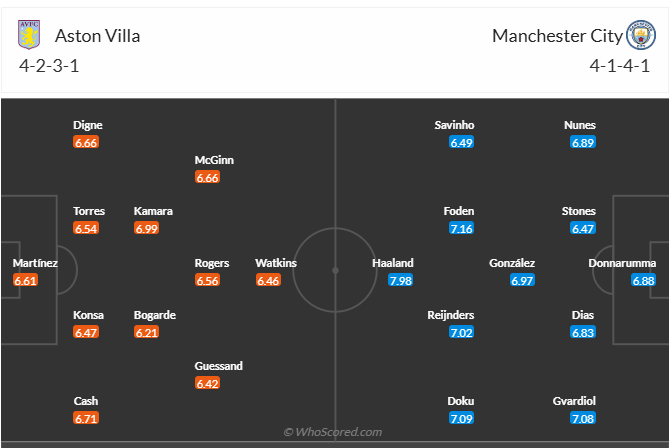Click Donnarumma's 6.88 rating badge
Screen dimensions: 672x448
(643, 281)
